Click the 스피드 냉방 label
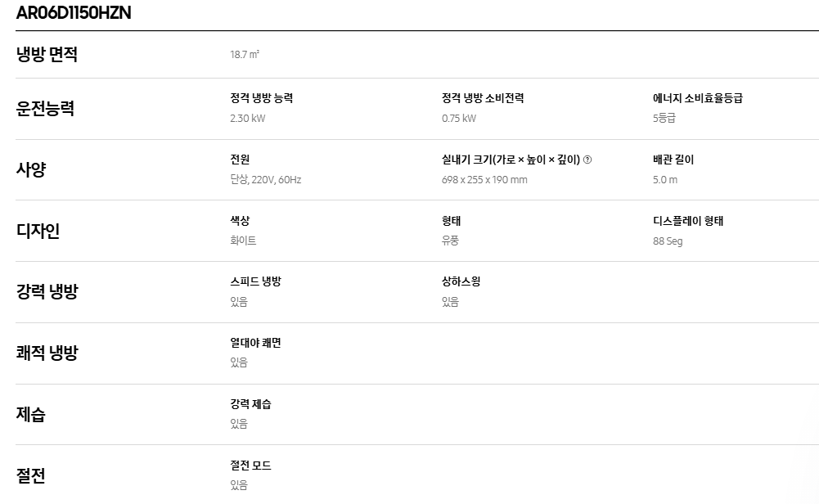 [255, 281]
